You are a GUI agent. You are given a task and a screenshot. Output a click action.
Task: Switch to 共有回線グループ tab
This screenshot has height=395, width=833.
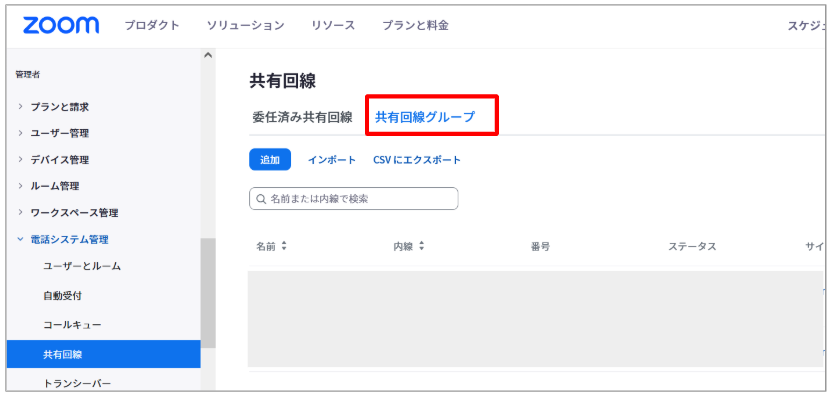point(425,117)
